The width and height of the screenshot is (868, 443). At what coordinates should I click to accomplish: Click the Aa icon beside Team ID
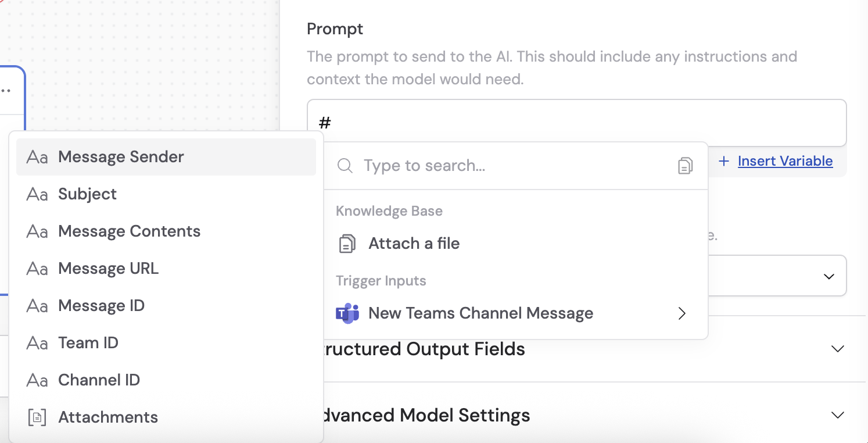(x=36, y=342)
